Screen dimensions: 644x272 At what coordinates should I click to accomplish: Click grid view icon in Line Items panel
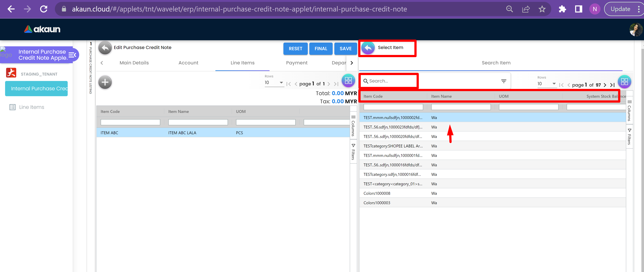[348, 80]
